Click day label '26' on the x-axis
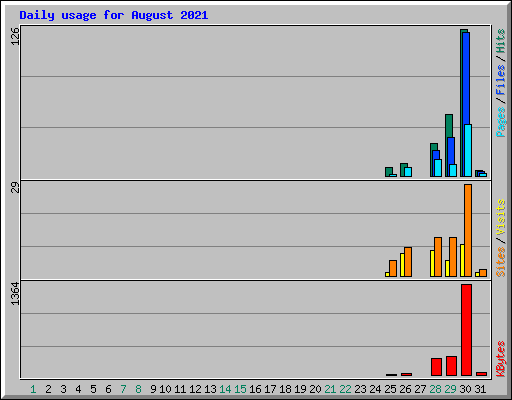The height and width of the screenshot is (400, 512). (x=405, y=389)
